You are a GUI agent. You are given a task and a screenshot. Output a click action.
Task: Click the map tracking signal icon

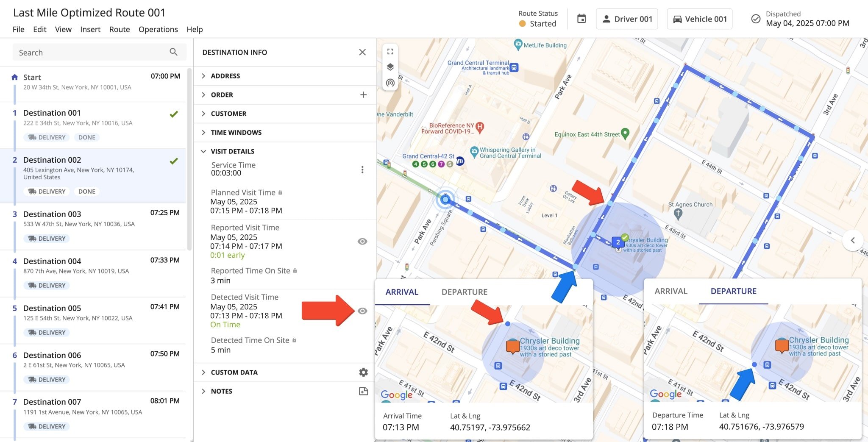pos(390,83)
